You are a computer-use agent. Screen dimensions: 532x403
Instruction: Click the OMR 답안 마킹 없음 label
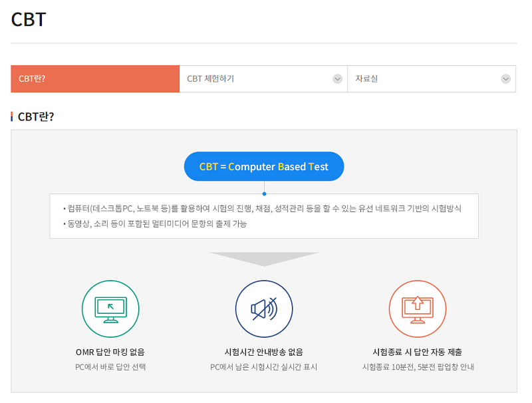[110, 352]
